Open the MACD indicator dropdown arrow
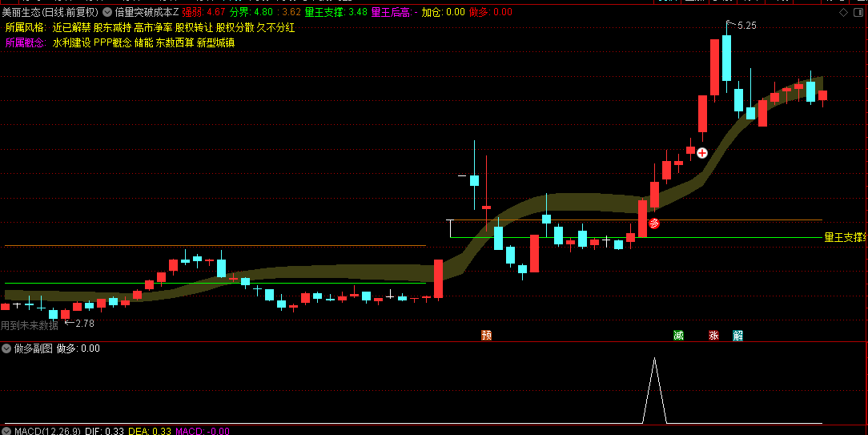 [x=6, y=431]
